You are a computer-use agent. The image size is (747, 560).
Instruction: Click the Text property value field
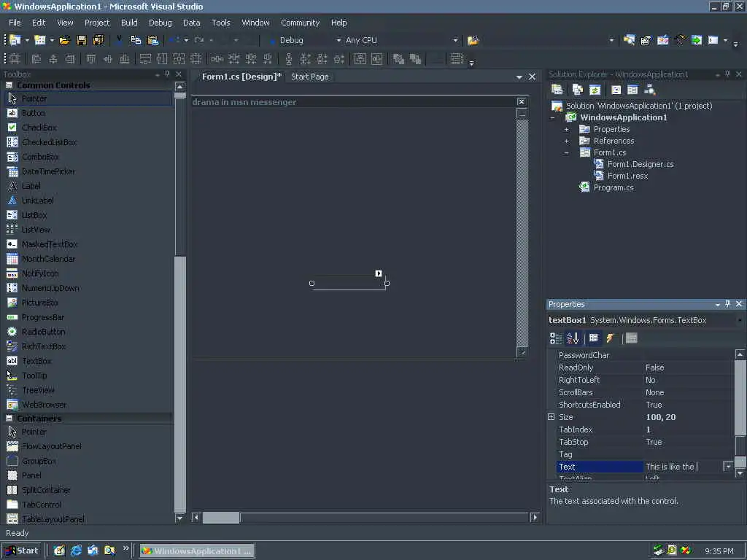[x=683, y=467]
